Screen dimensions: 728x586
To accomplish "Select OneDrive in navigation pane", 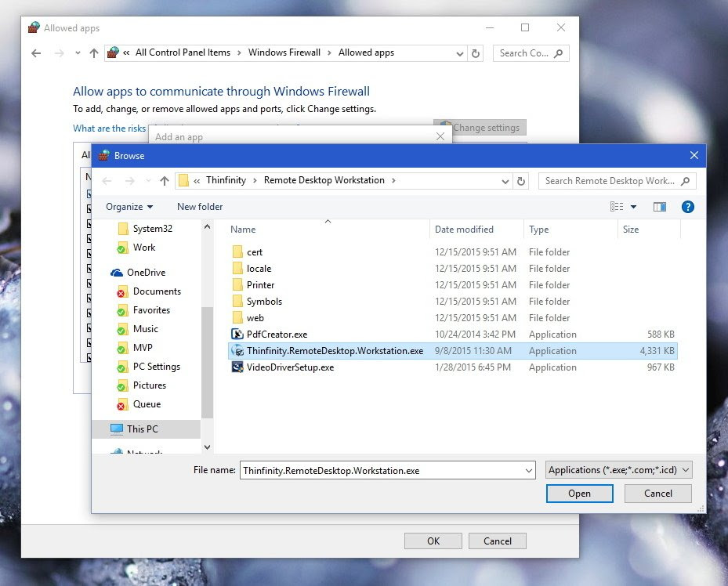I will click(x=146, y=273).
